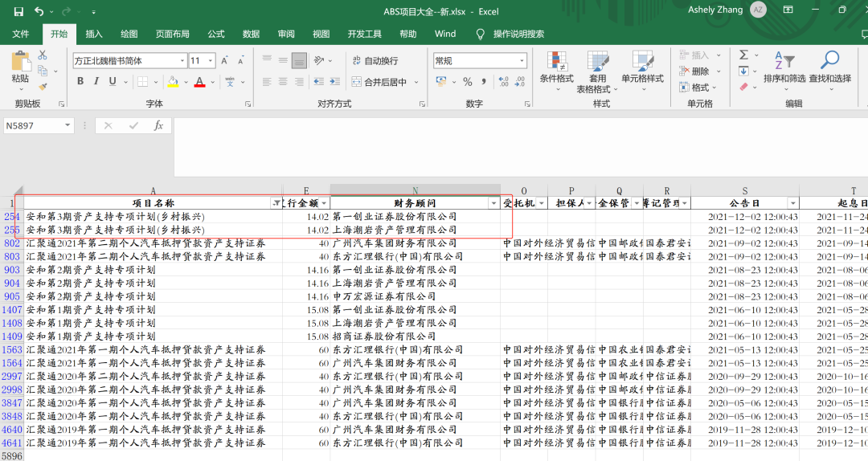Click the increase decimal icon
The height and width of the screenshot is (461, 868).
point(503,82)
